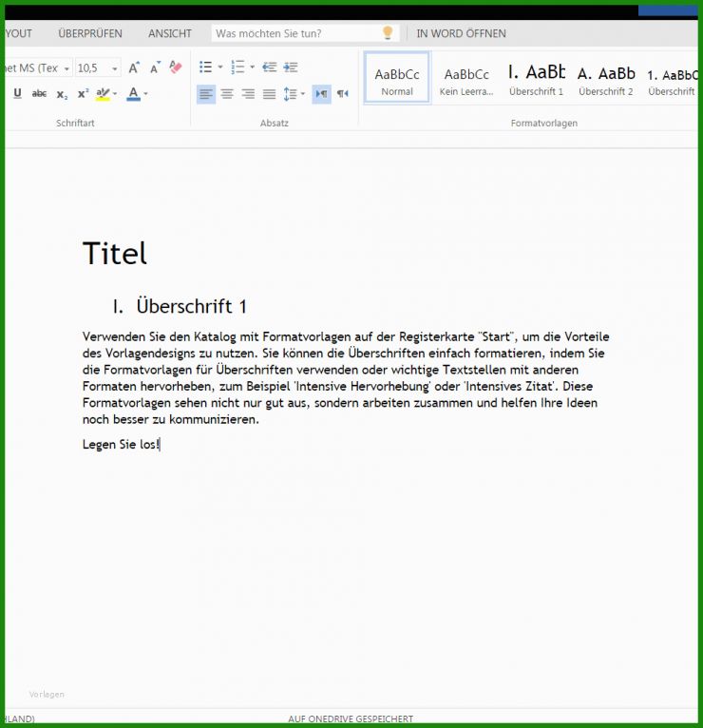This screenshot has height=728, width=703.
Task: Apply the Normal style
Action: pyautogui.click(x=397, y=78)
